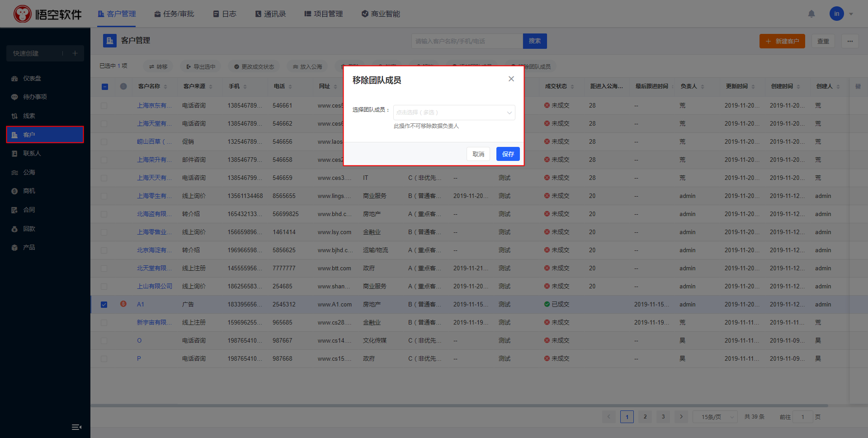
Task: Click the three-dots more options button
Action: 850,41
